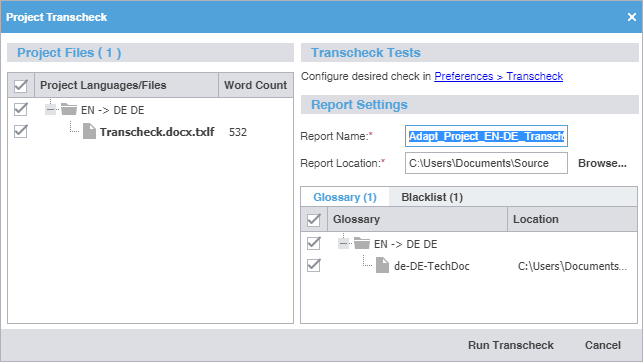Switch to the Blacklist (1) tab
The width and height of the screenshot is (643, 362).
[x=432, y=197]
